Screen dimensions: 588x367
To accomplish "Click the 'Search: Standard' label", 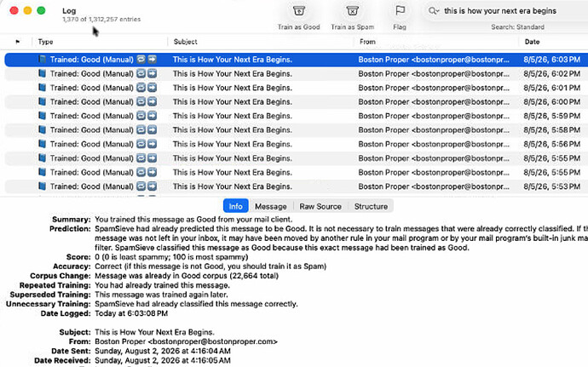I will [517, 27].
